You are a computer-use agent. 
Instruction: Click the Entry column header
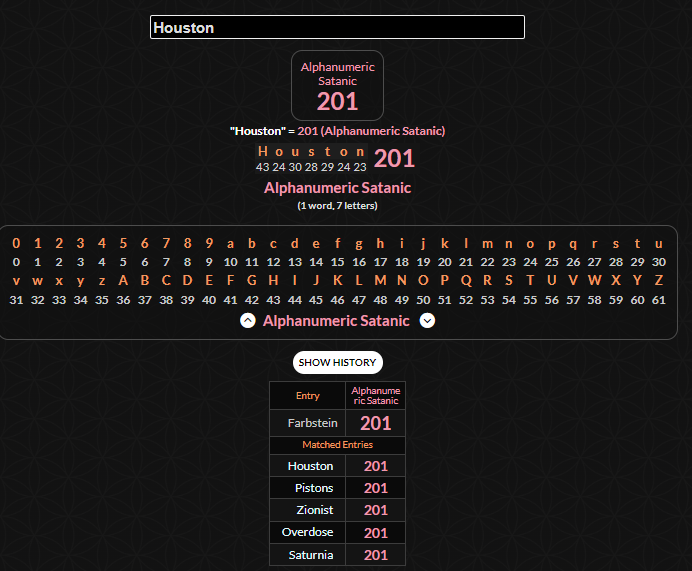[x=308, y=395]
